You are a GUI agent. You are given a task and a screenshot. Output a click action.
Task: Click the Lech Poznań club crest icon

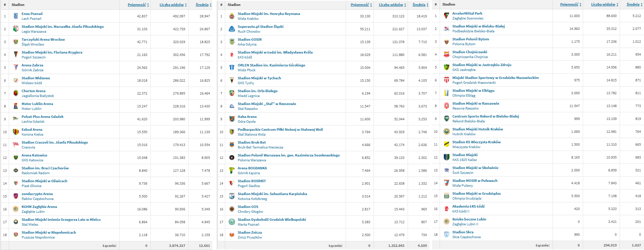point(16,16)
